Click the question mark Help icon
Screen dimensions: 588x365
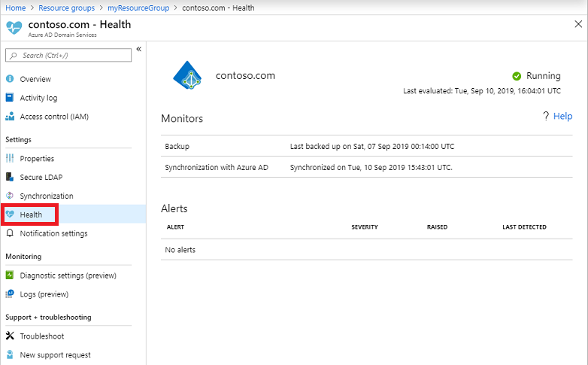pos(546,116)
